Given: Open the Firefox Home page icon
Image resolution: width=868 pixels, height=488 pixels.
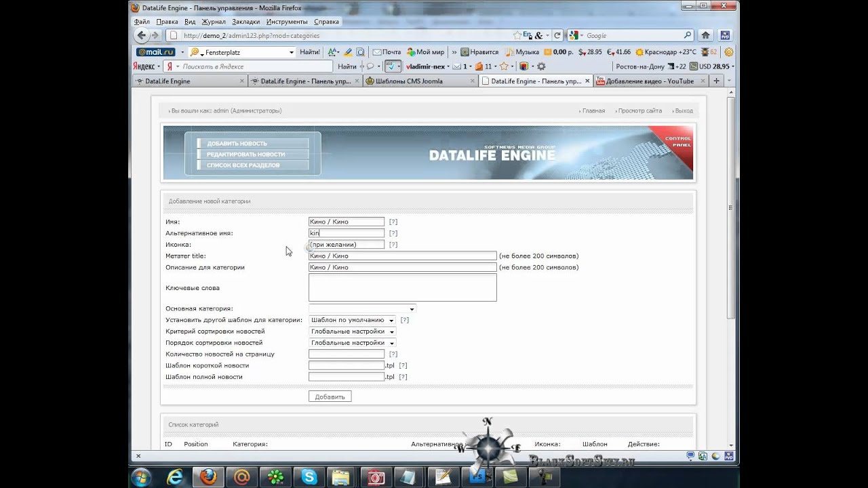Looking at the screenshot, I should (x=705, y=35).
